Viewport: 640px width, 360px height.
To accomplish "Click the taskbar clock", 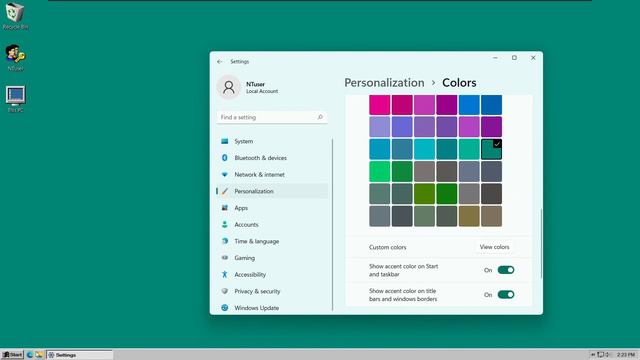I will point(625,355).
